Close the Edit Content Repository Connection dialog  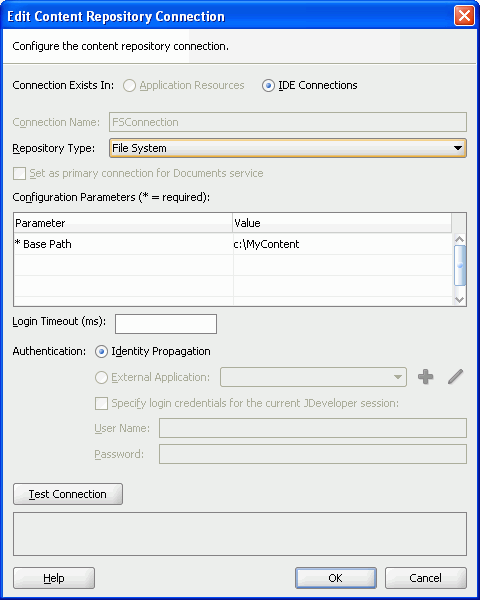(x=464, y=16)
